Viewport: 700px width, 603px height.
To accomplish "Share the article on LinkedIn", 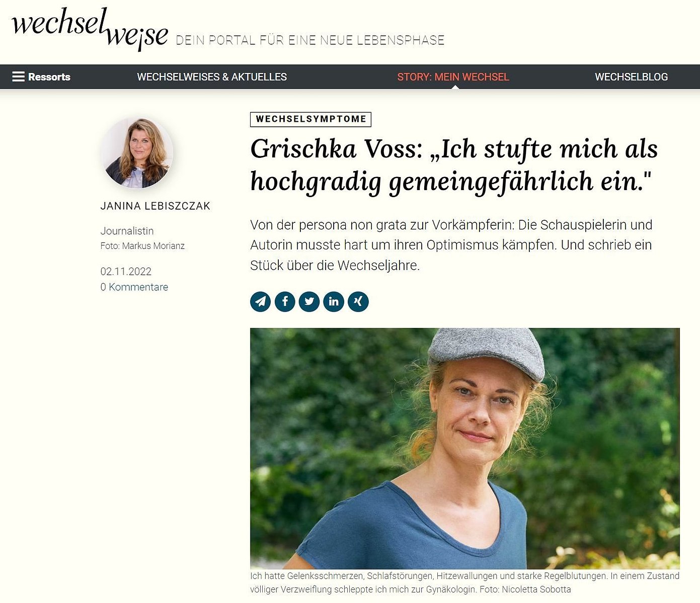I will (334, 301).
